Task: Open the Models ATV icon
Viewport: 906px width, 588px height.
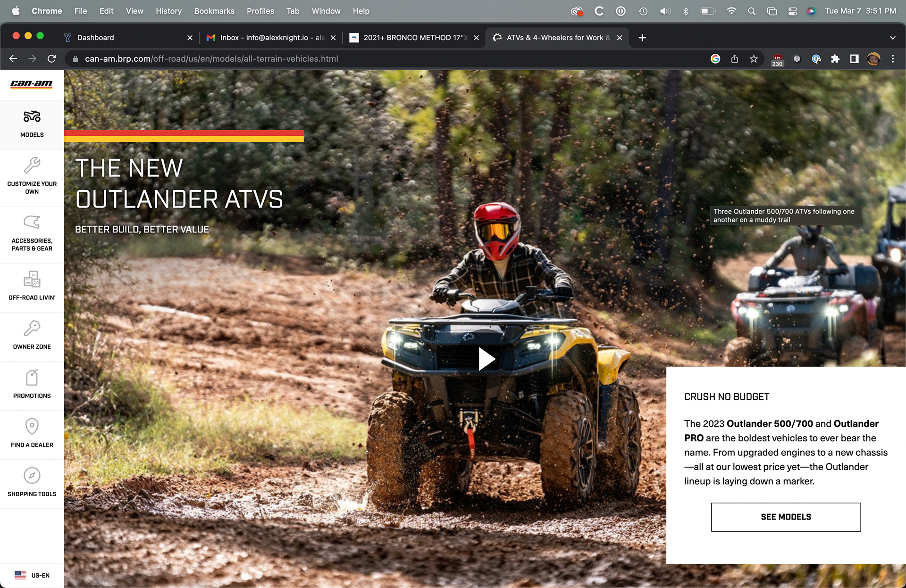Action: [32, 116]
